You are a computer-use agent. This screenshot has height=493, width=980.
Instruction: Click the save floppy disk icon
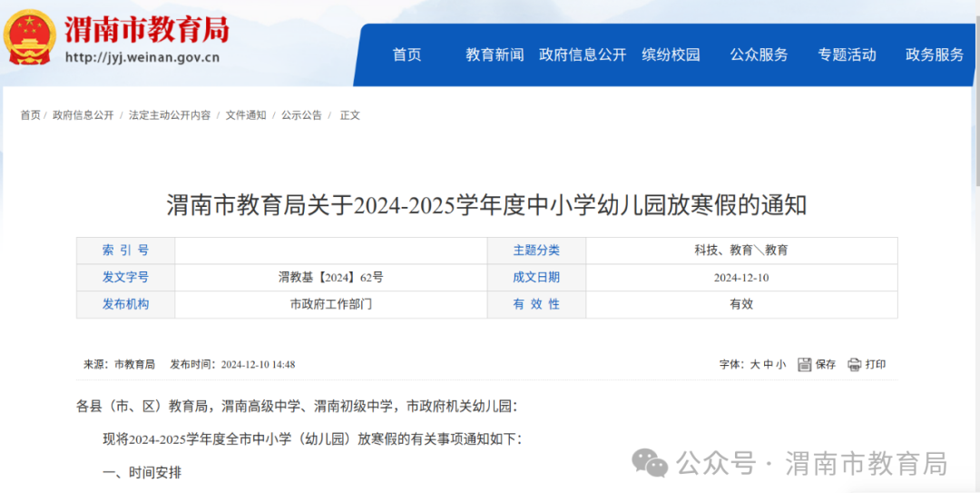click(x=804, y=365)
